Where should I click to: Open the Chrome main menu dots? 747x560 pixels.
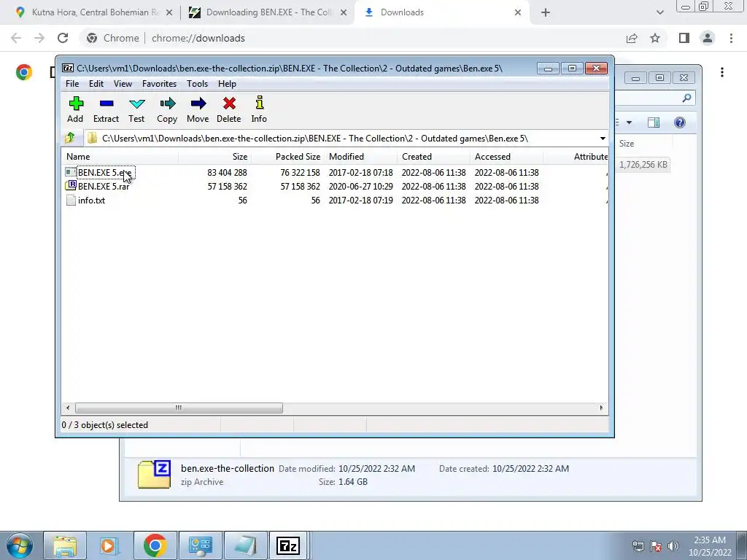[x=731, y=38]
